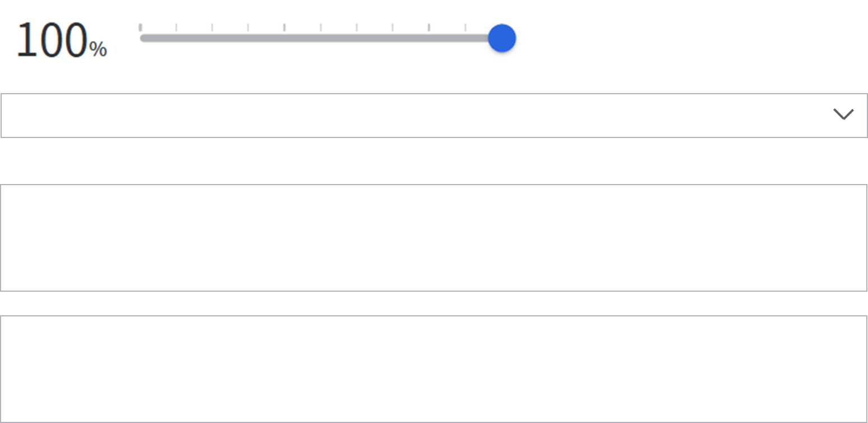Set the slider to the 70% tick
This screenshot has height=423, width=868.
click(393, 38)
